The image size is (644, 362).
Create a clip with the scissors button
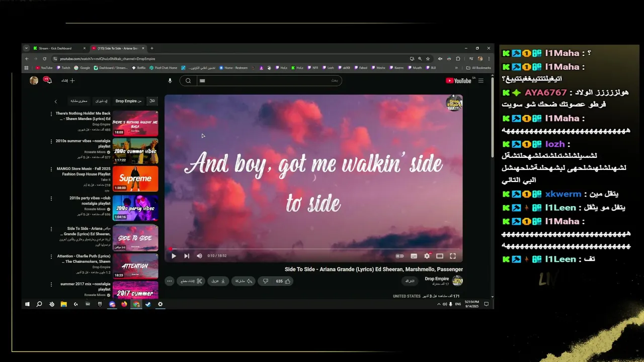[191, 281]
